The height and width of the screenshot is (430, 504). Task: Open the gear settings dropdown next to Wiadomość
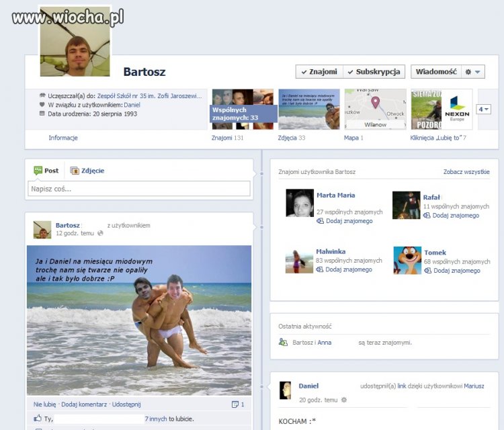click(x=473, y=72)
